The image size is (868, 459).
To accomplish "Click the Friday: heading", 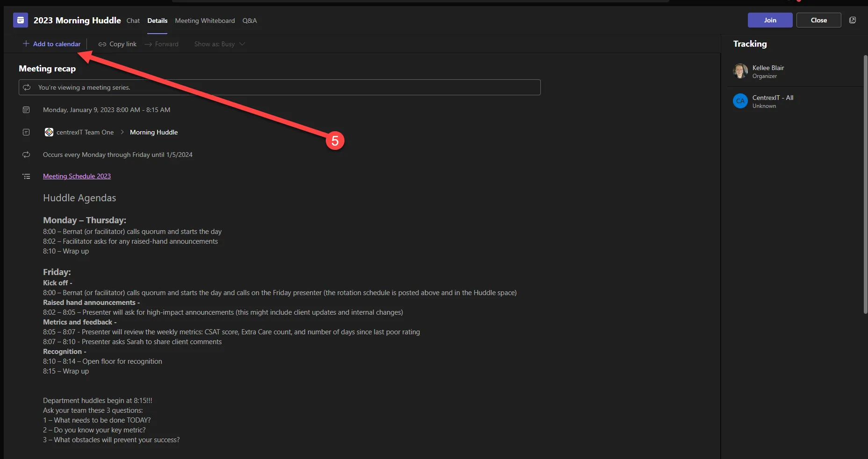I will [57, 272].
